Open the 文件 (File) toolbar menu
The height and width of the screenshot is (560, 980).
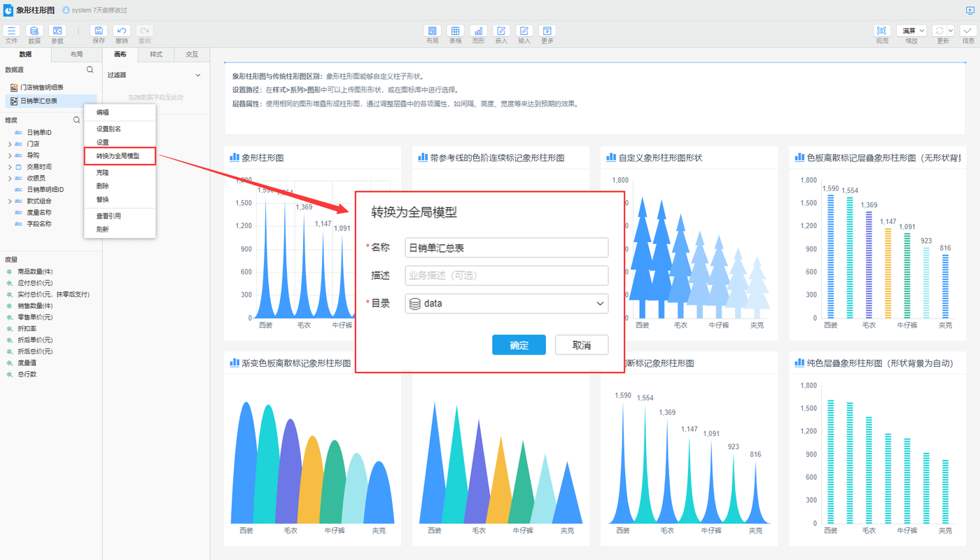point(11,31)
